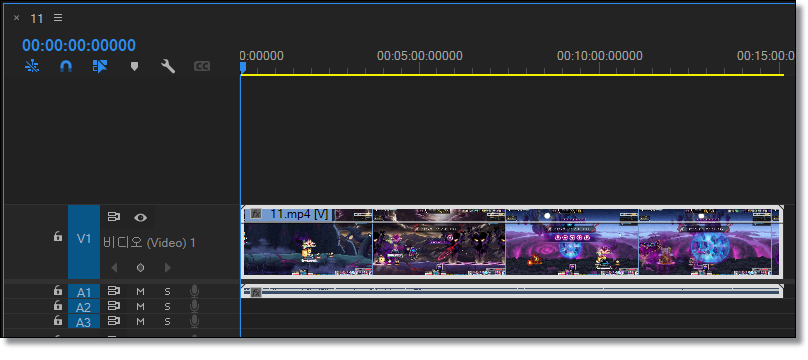The image size is (808, 360).
Task: Go to next keyframe on V1
Action: coord(167,267)
